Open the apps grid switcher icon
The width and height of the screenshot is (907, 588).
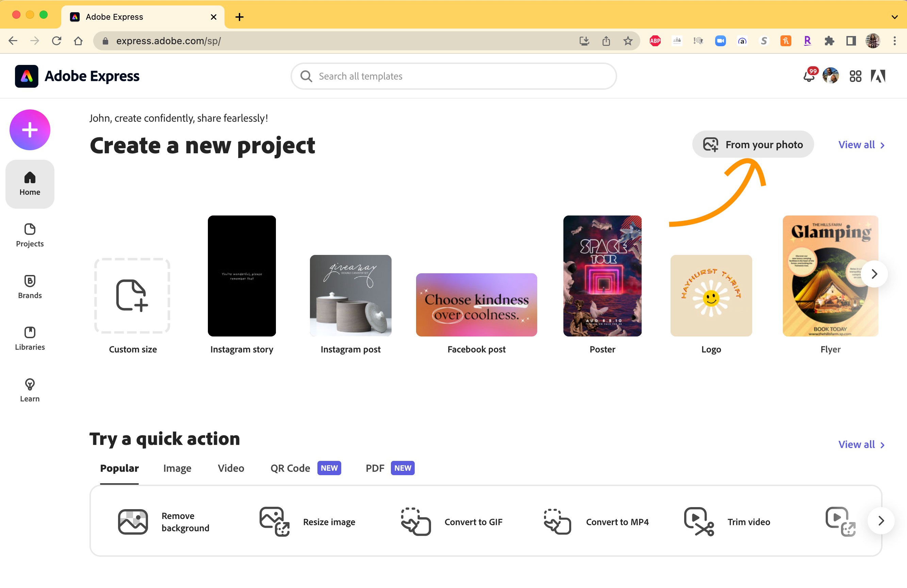tap(855, 76)
